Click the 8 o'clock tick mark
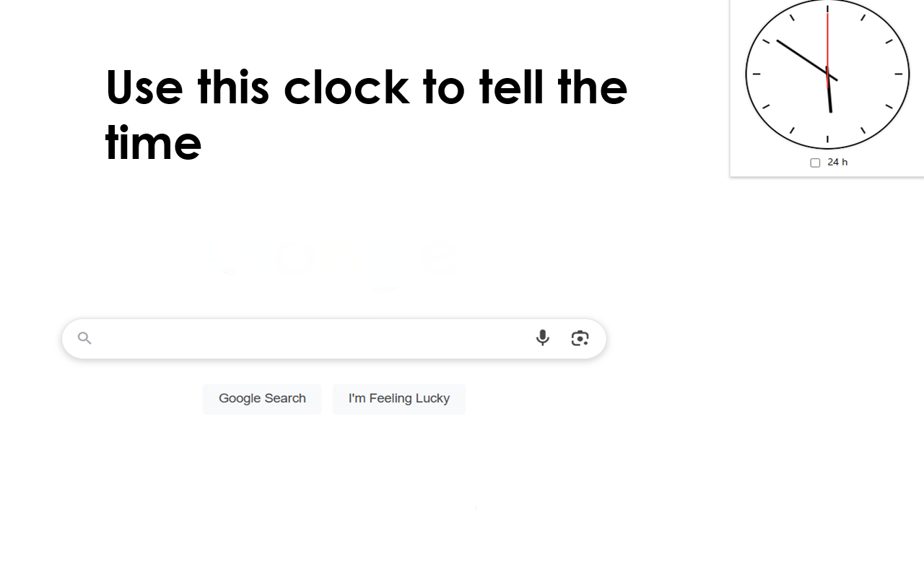Screen dimensions: 924x578 766,107
